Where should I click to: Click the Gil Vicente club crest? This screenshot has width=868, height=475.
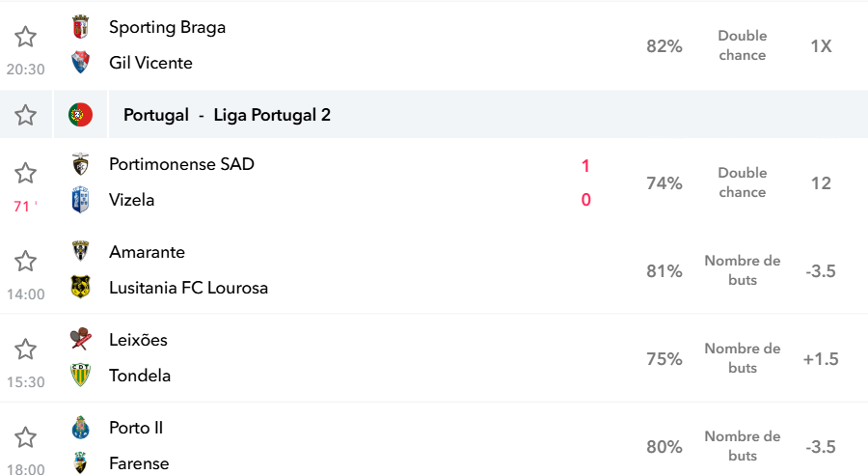pos(81,62)
